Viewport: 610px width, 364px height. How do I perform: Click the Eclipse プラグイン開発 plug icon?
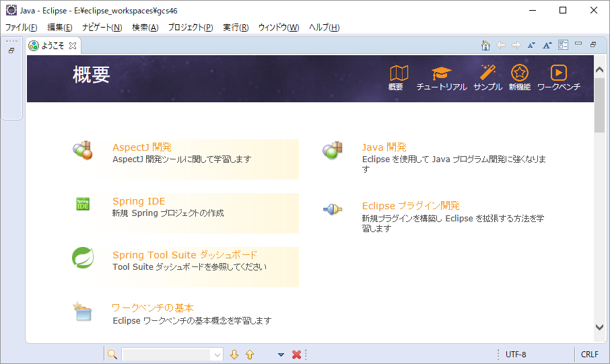pos(333,209)
